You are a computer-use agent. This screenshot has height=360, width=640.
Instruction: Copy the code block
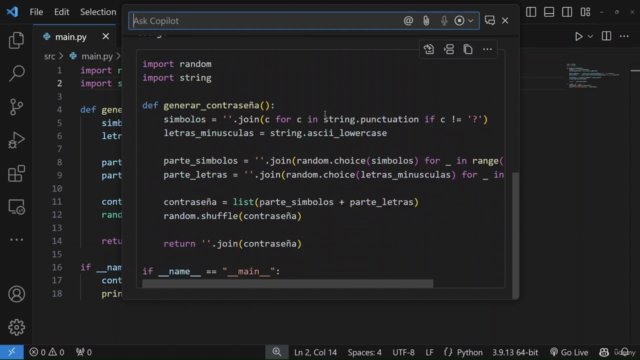(468, 49)
